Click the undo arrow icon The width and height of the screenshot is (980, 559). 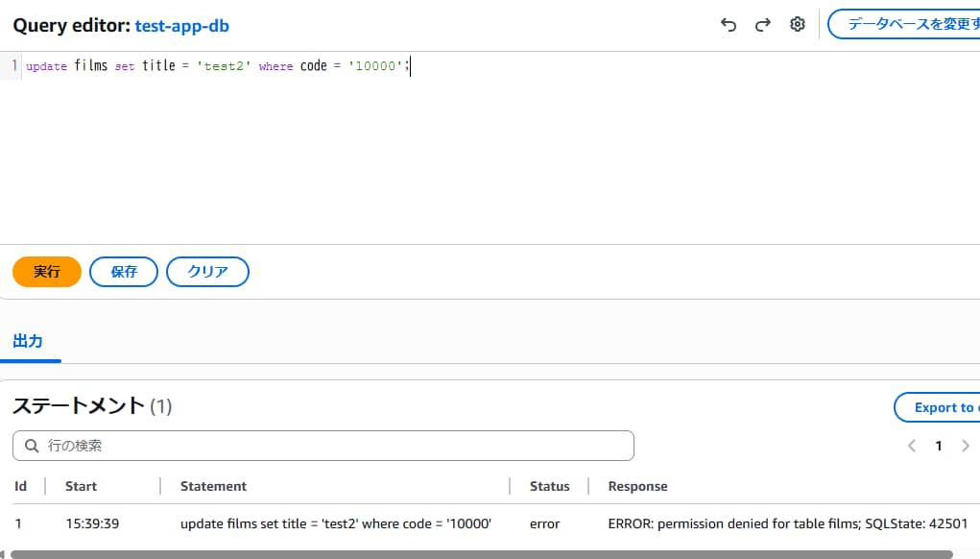point(729,25)
